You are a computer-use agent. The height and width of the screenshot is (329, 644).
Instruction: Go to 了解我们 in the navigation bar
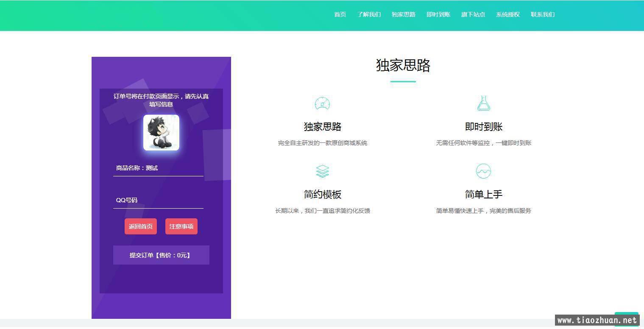tap(369, 14)
